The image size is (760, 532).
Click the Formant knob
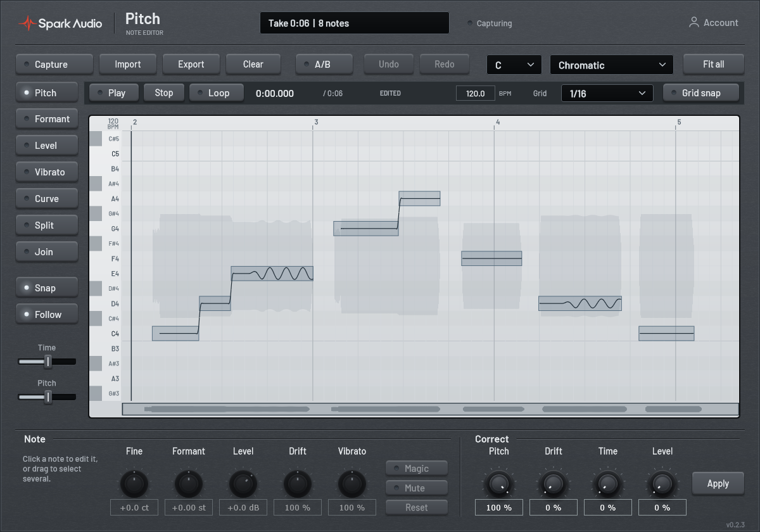click(x=189, y=484)
